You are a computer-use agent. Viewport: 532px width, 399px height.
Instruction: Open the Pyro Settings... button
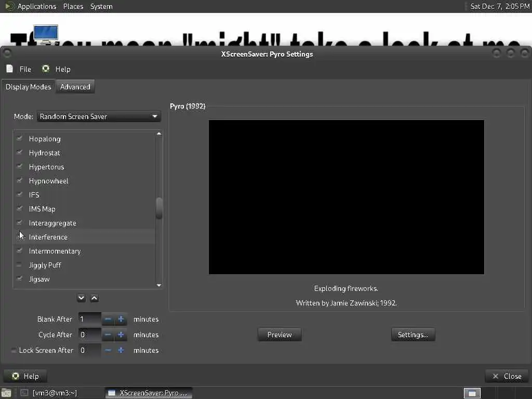point(413,335)
